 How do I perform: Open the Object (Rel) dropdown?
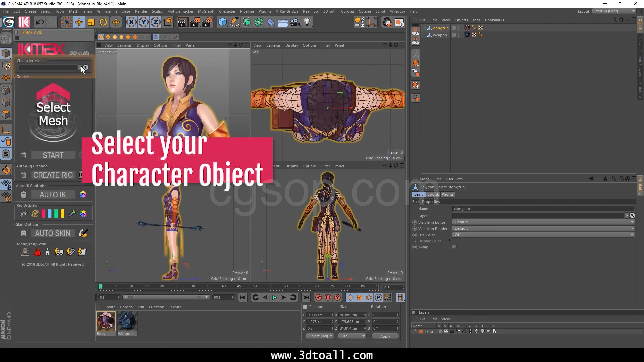pos(320,336)
